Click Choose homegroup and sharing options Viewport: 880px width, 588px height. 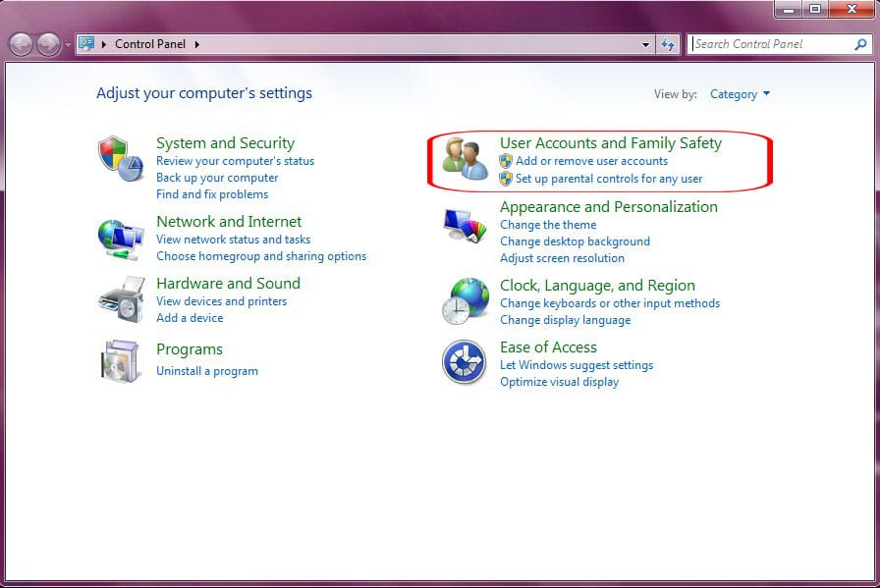pyautogui.click(x=261, y=256)
